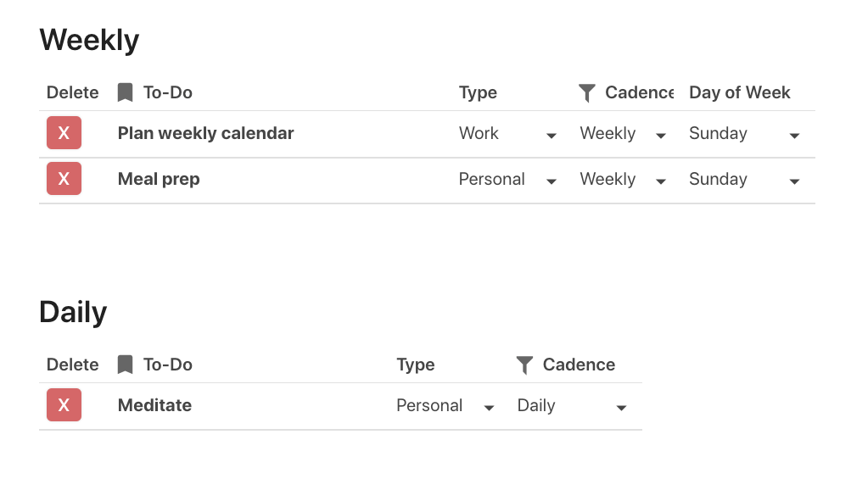
Task: Click the bookmark icon in Daily table header
Action: [x=125, y=365]
